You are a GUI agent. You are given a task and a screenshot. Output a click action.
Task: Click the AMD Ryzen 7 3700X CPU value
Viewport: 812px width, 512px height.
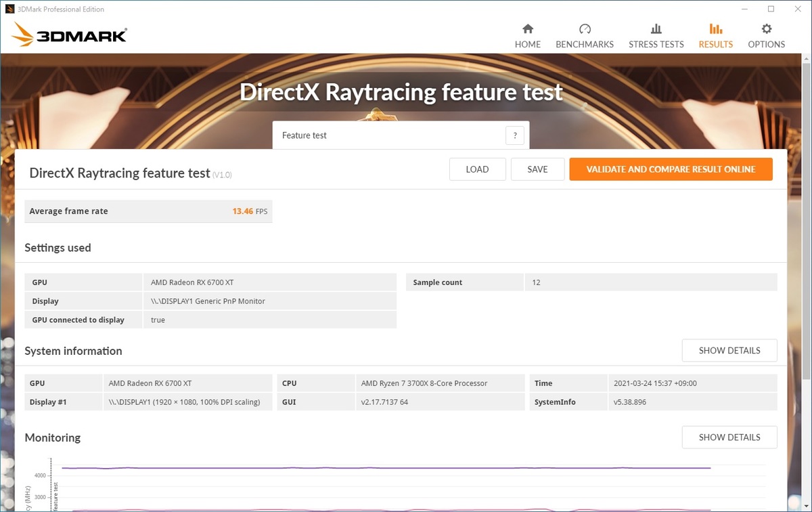(424, 383)
